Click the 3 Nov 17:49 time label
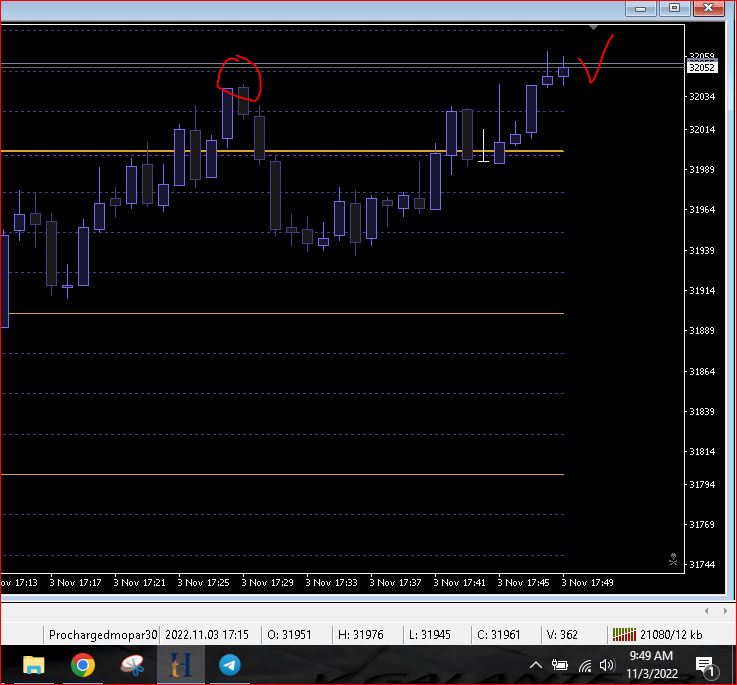The image size is (737, 685). (x=588, y=583)
